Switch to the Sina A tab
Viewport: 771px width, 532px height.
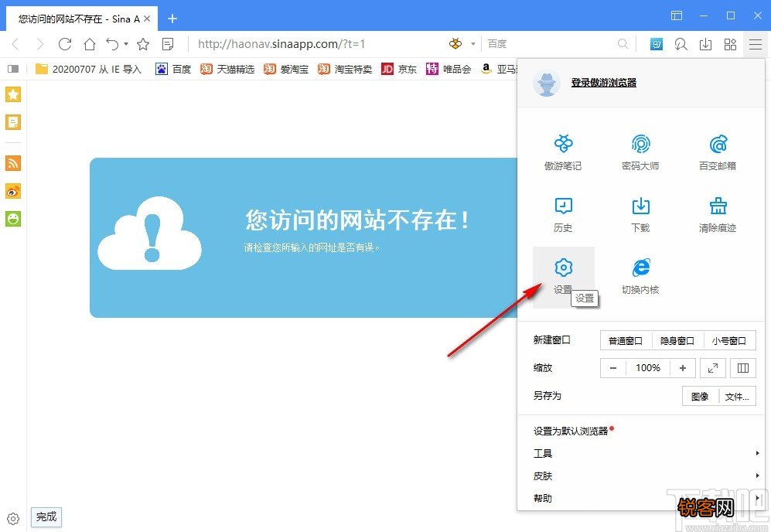(79, 19)
